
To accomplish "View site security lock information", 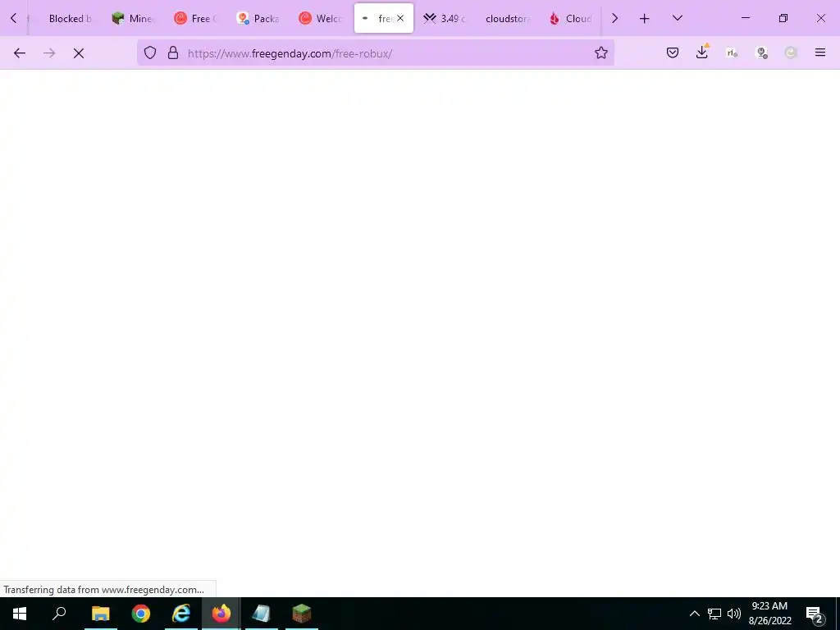I will pos(172,52).
